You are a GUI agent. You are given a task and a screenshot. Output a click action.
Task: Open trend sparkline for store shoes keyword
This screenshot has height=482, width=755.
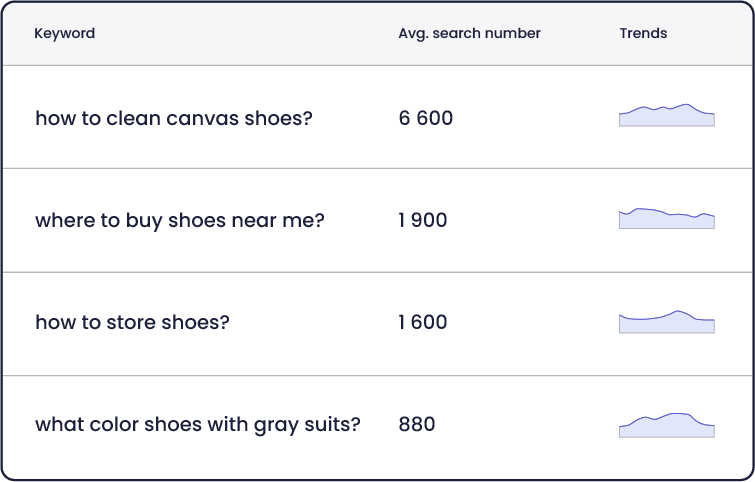tap(666, 322)
